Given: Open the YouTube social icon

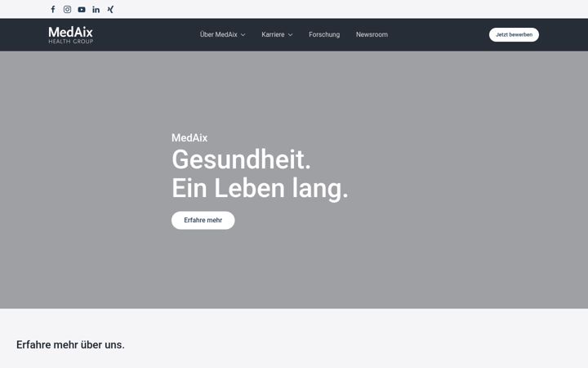Looking at the screenshot, I should [82, 9].
